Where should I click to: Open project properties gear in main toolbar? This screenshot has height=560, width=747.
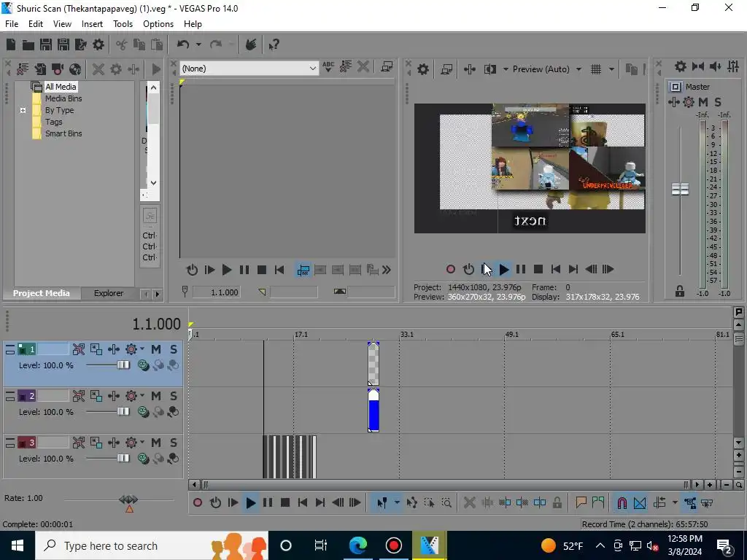[x=98, y=44]
